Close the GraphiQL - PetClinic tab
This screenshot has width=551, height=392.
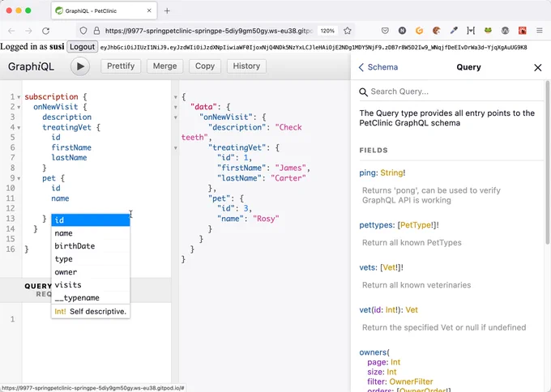149,11
